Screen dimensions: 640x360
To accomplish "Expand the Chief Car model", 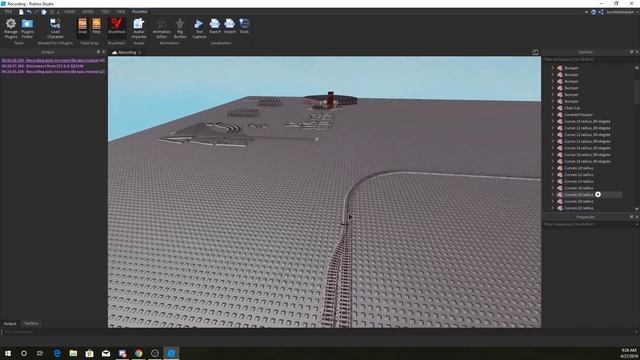I will (553, 108).
